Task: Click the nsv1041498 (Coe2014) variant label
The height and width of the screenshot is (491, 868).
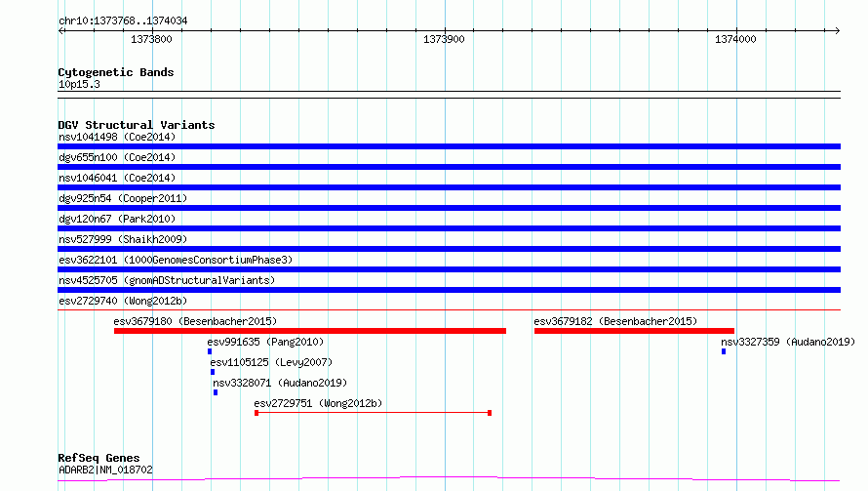Action: 117,137
